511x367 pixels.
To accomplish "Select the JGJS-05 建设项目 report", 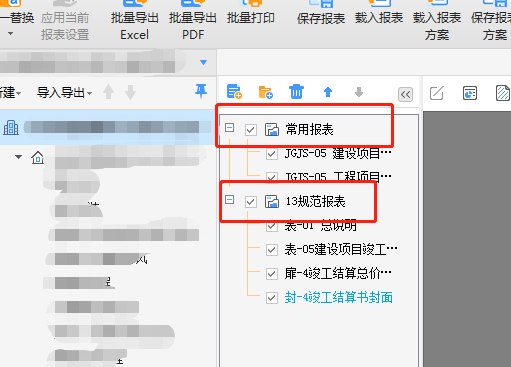I will pos(338,153).
